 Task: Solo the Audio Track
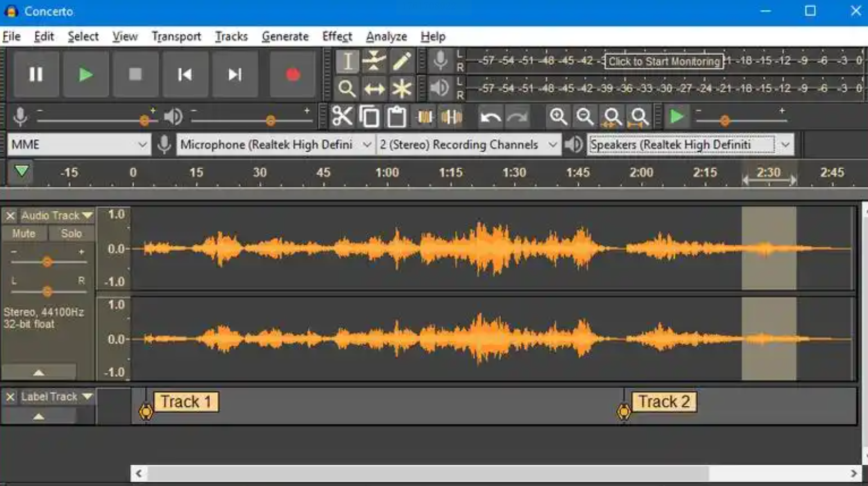click(72, 234)
